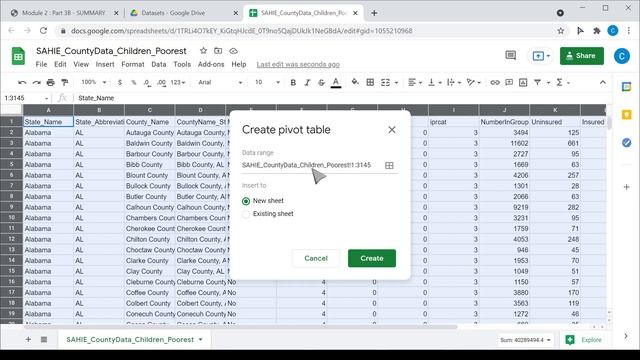Open the Arial font dropdown
This screenshot has height=360, width=640.
220,82
